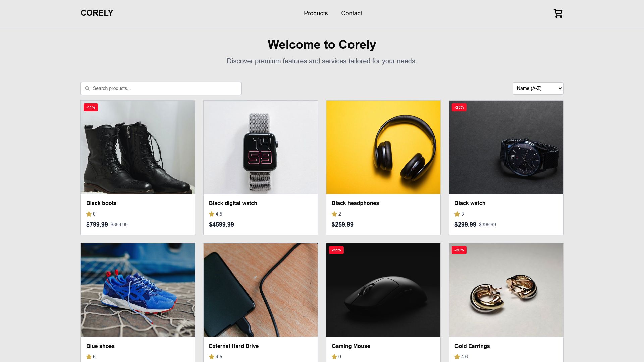Open the Gold Earrings product title
The width and height of the screenshot is (644, 362).
click(472, 346)
